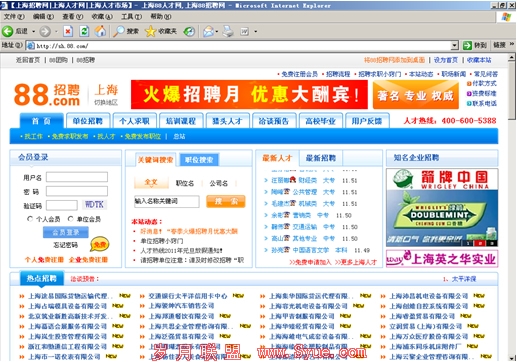517x362 pixels.
Task: Click the 用户名 input field
Action: pos(77,177)
